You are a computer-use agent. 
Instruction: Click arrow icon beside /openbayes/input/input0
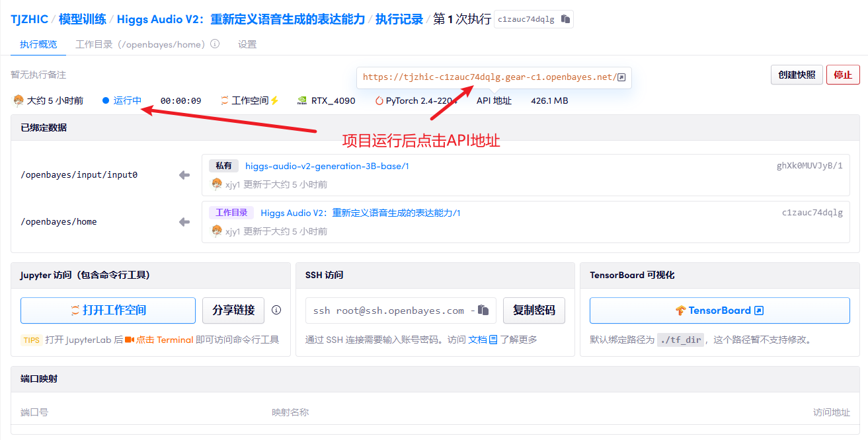[184, 175]
